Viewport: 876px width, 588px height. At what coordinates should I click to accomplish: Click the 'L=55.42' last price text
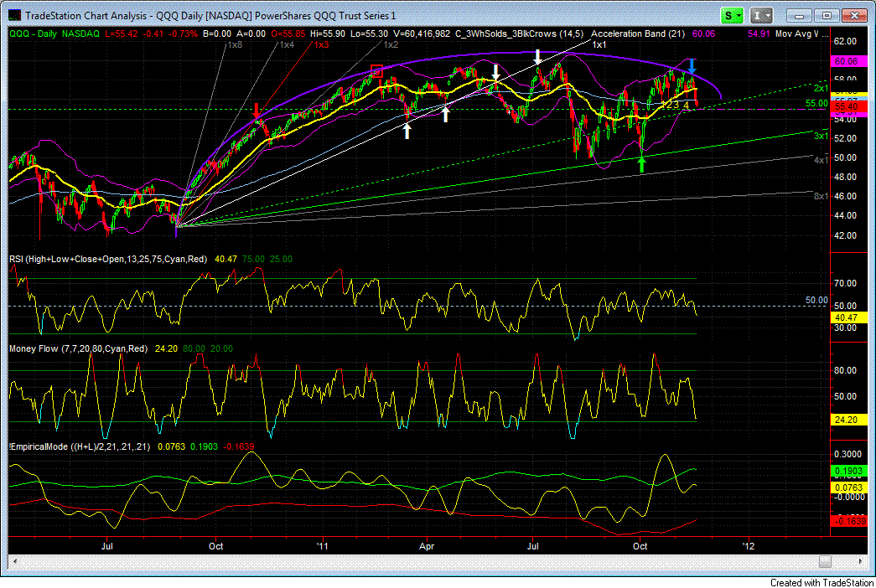122,34
